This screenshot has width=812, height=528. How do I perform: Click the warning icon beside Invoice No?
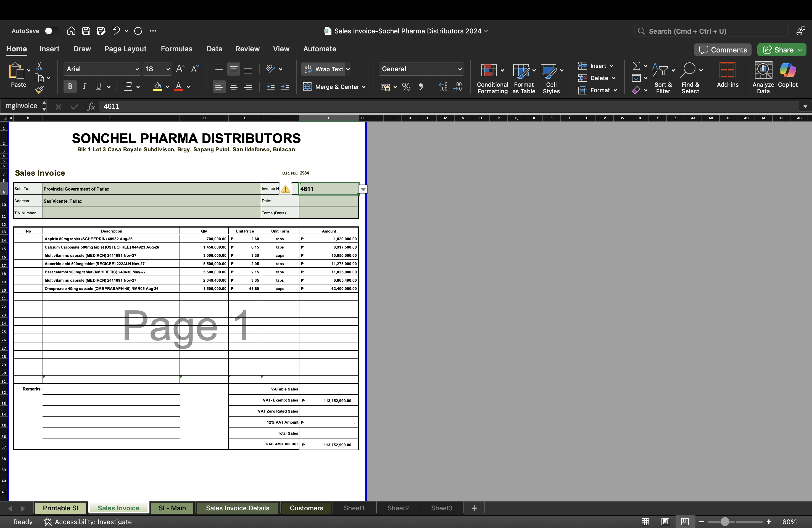(286, 189)
